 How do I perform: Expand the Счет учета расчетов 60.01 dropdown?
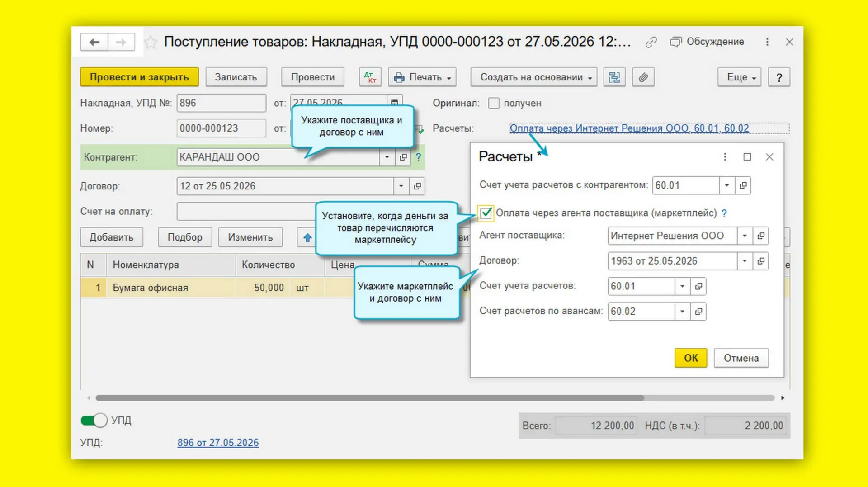point(682,286)
